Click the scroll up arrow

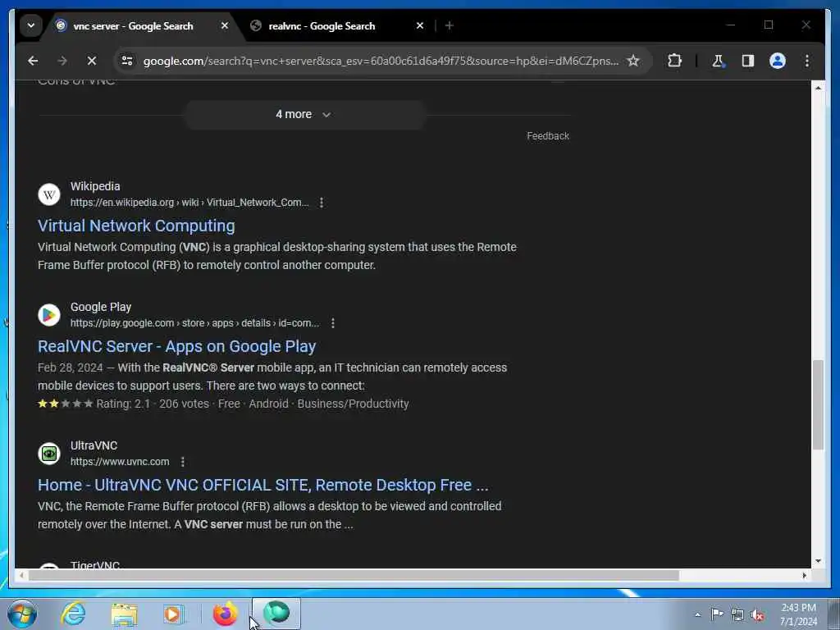[818, 88]
